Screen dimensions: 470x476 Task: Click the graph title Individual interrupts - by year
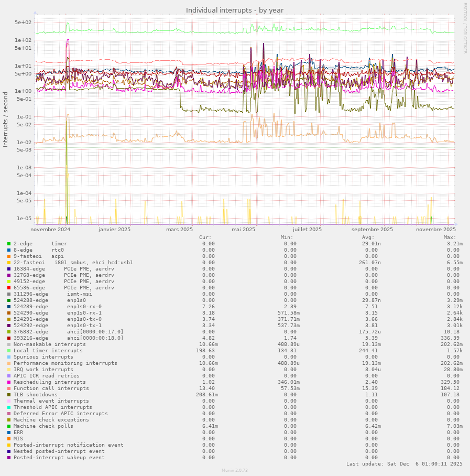[x=235, y=10]
